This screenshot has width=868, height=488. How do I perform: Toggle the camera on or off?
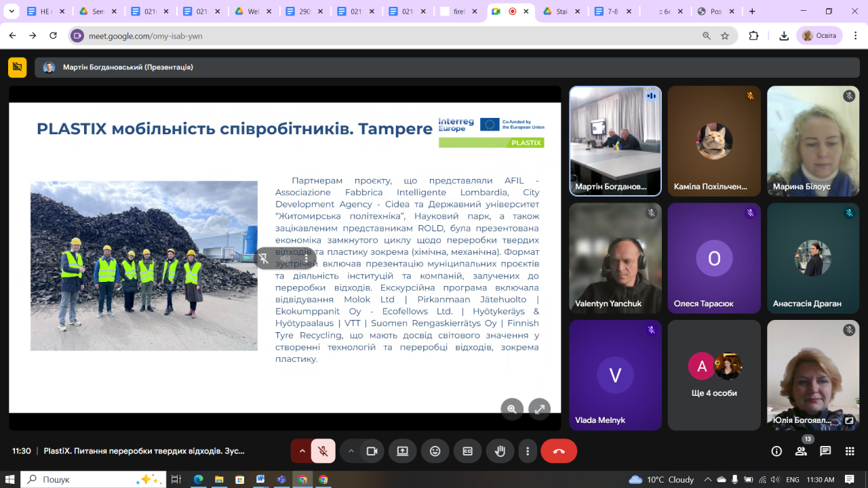pyautogui.click(x=372, y=451)
